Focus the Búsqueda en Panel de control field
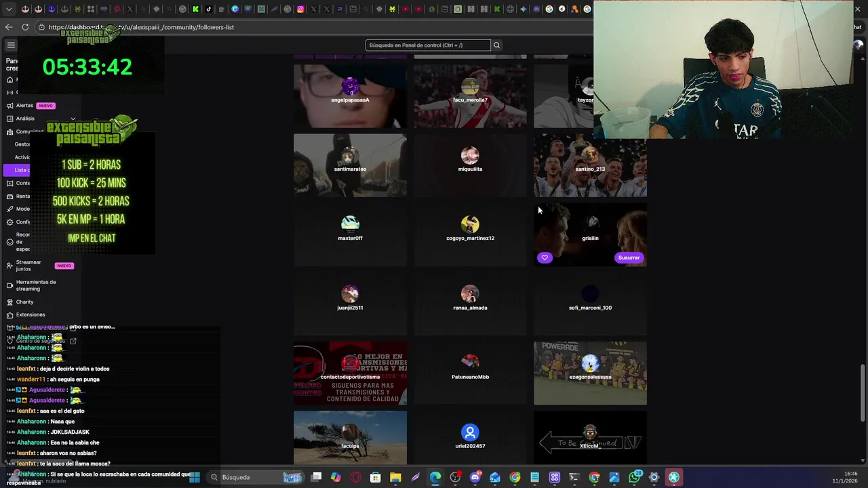868x488 pixels. (427, 45)
